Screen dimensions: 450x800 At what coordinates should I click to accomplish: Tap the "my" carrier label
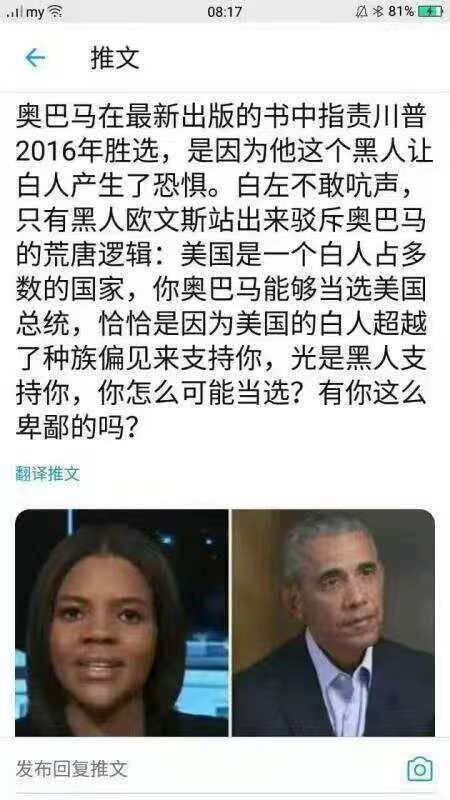(x=35, y=13)
